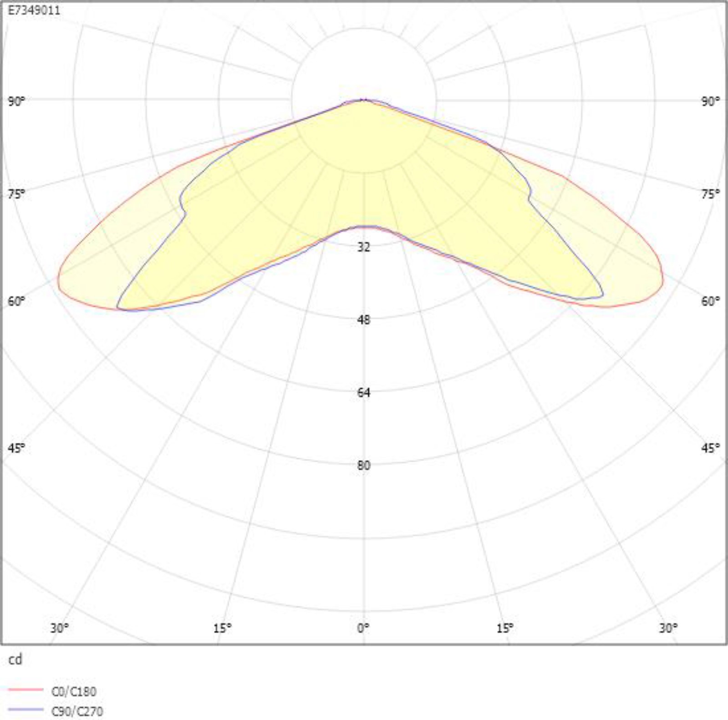Click the right 60° angle label

click(x=710, y=301)
